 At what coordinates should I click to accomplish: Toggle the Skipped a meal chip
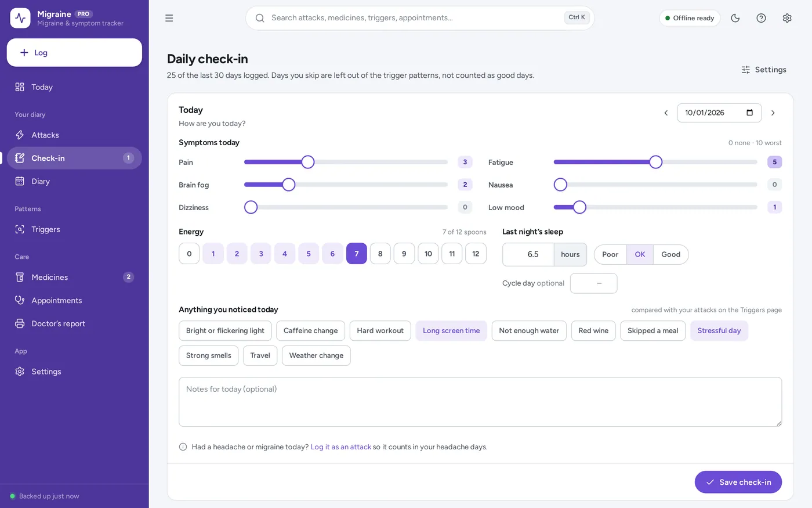652,331
